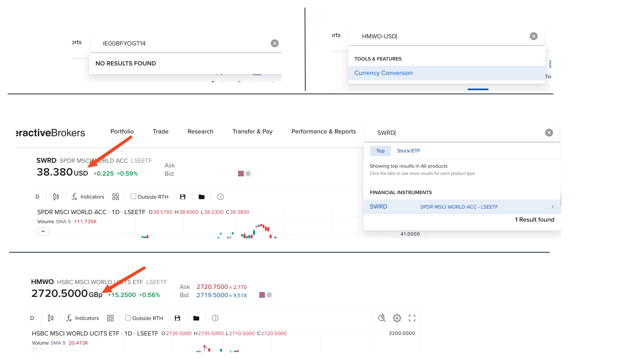Open the D interval dropdown on SWRD chart

click(37, 197)
